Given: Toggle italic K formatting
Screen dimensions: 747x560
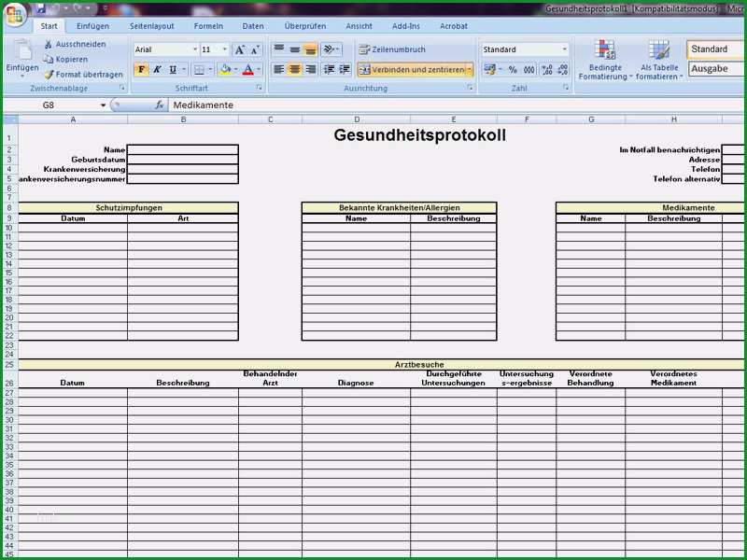Looking at the screenshot, I should point(157,70).
